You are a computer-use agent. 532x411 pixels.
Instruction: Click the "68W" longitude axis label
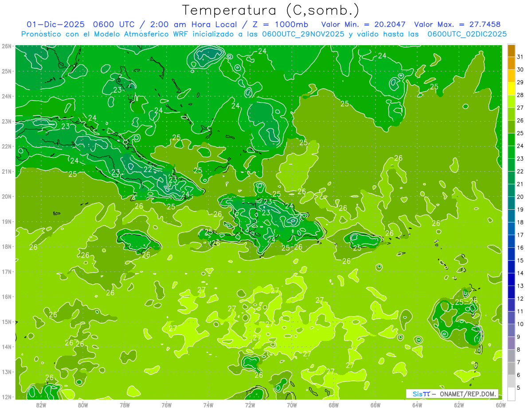coord(333,405)
